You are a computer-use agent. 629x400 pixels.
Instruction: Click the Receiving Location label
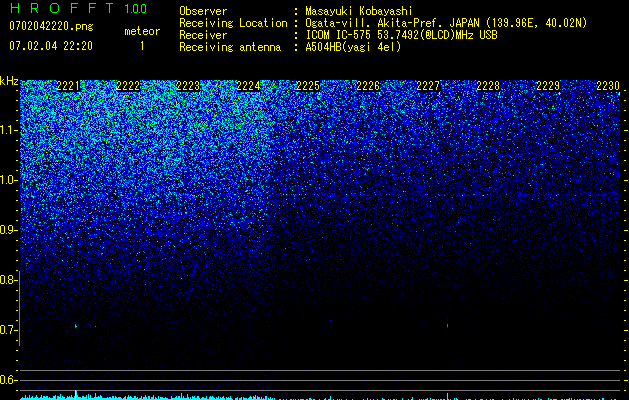[x=233, y=23]
